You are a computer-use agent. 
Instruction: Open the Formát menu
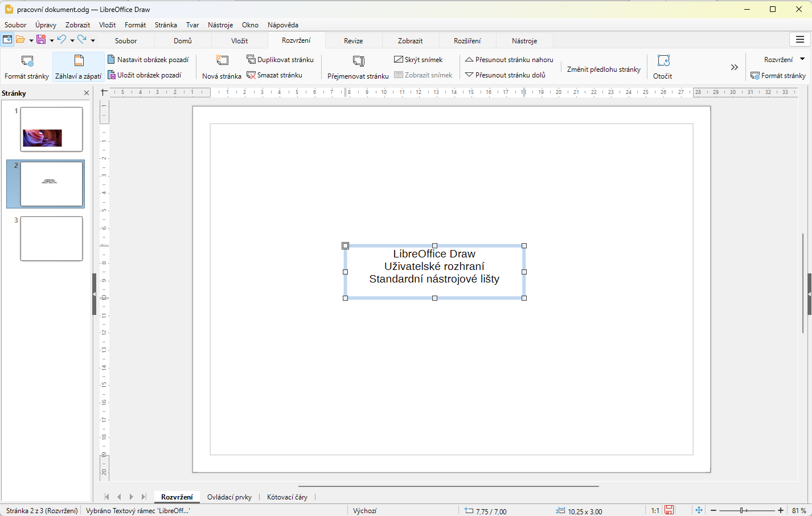pyautogui.click(x=136, y=25)
